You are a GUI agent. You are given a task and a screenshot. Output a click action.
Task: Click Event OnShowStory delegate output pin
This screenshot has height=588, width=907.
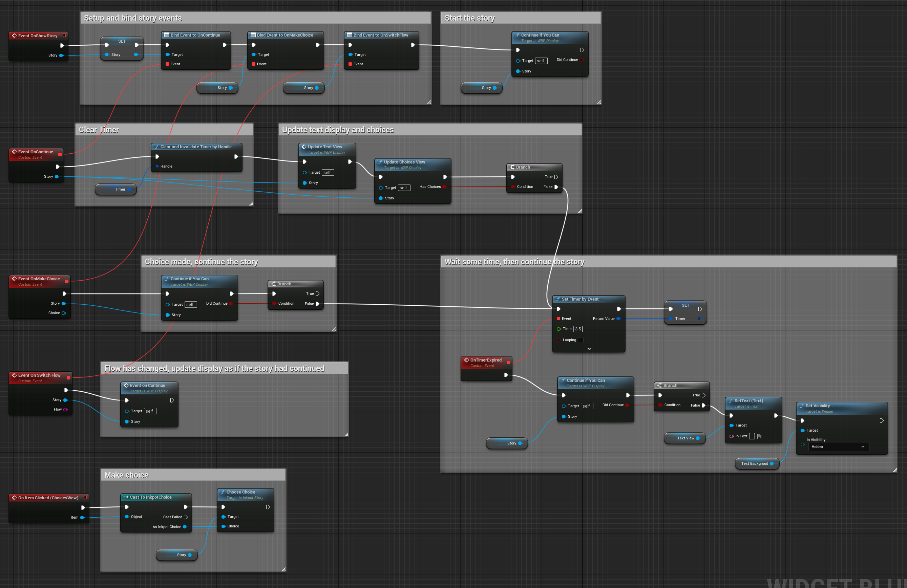tap(64, 36)
